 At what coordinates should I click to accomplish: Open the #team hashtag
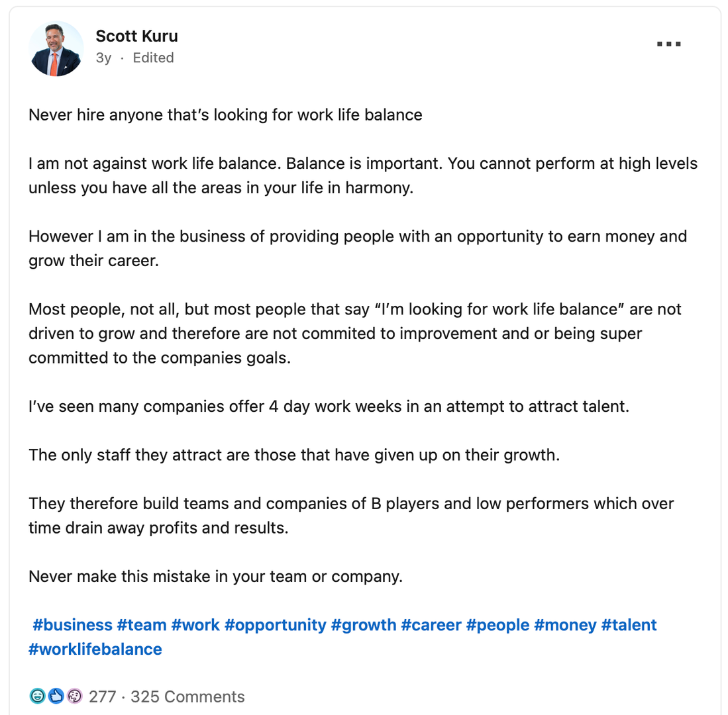pos(141,625)
